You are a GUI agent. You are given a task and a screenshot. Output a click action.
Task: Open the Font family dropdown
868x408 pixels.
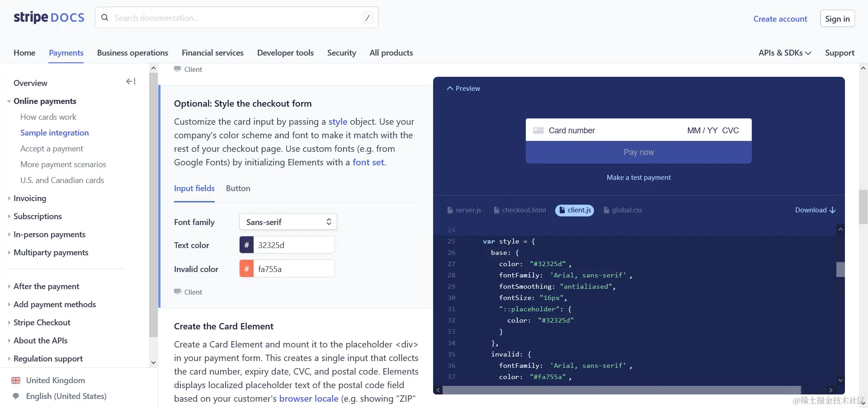pos(288,222)
